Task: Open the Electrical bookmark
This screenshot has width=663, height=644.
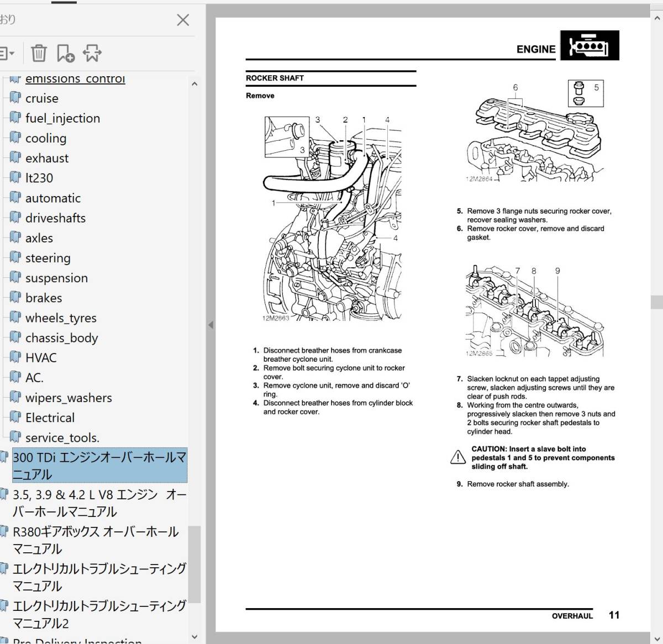Action: point(50,418)
